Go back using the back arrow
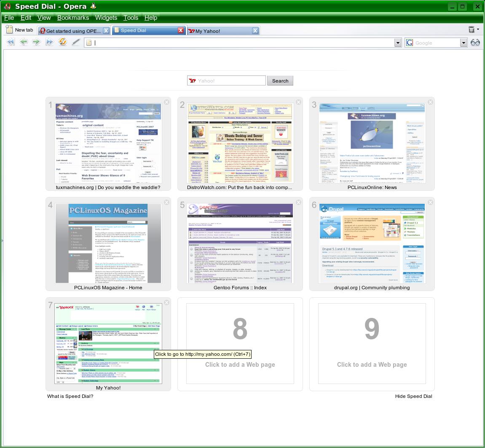Viewport: 485px width, 448px height. pyautogui.click(x=24, y=42)
